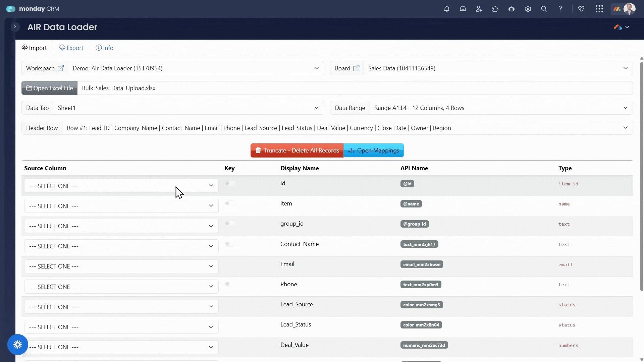Click the @group_id API name badge

[x=415, y=224]
